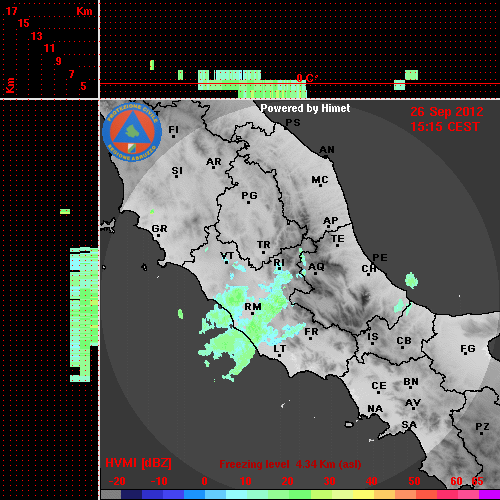Click the 0 C° freezing line label
Screen dimensions: 500x500
307,78
